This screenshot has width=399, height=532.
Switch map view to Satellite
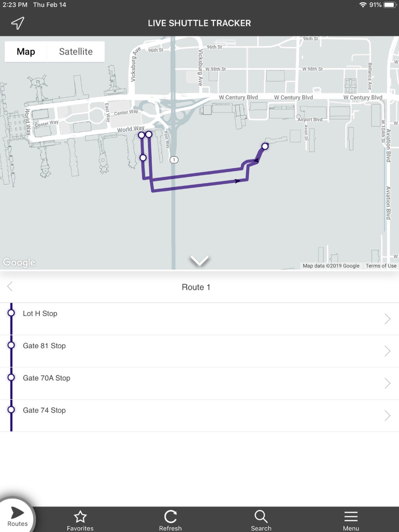pos(76,51)
